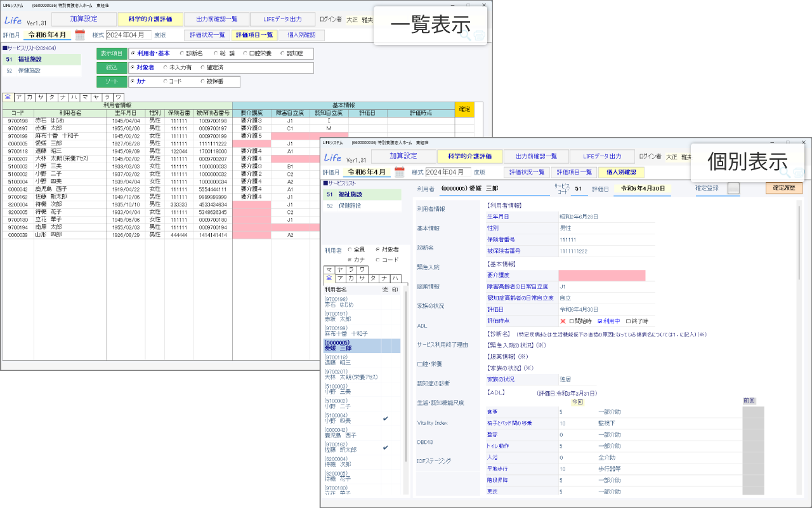
Task: Select the ワ kana tab in list window
Action: coord(117,97)
